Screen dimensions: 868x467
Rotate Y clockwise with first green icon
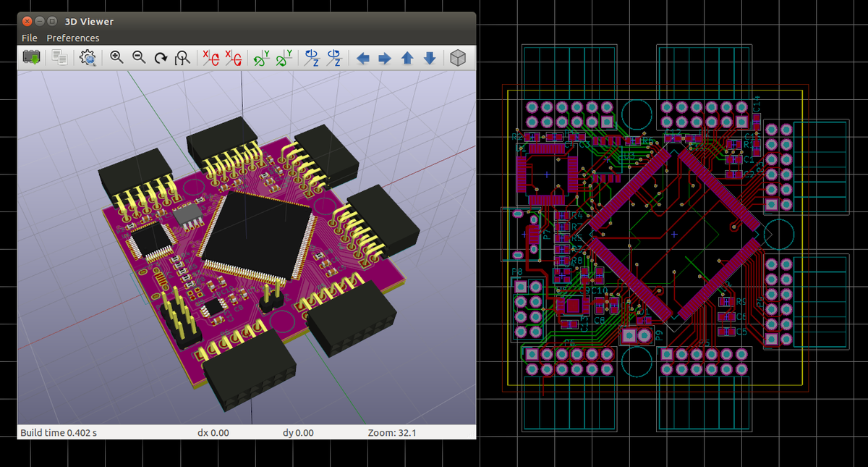pyautogui.click(x=262, y=58)
